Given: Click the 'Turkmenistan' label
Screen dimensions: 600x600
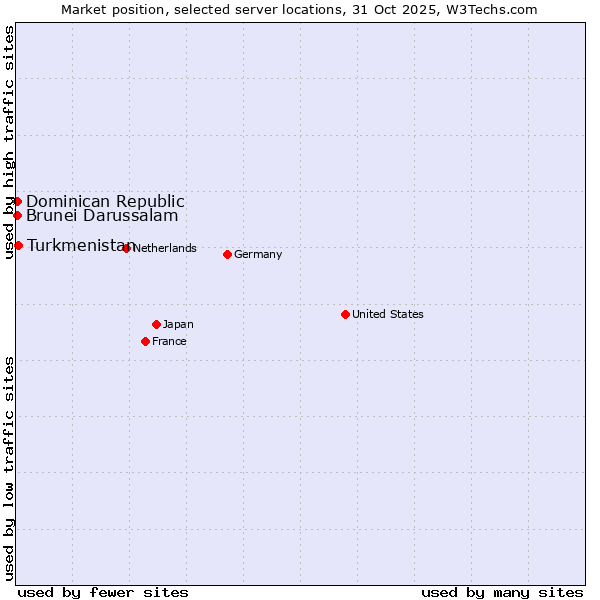Looking at the screenshot, I should tap(75, 245).
